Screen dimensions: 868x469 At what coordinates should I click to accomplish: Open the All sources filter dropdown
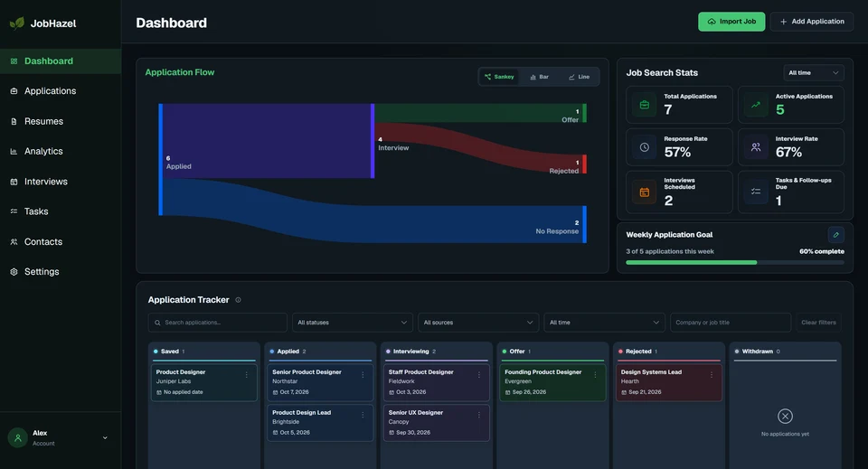(478, 323)
